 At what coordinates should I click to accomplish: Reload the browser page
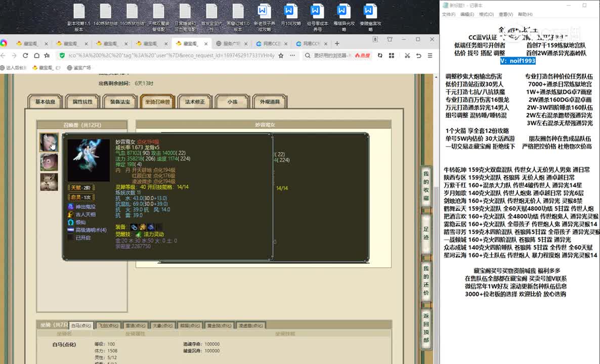tap(25, 56)
